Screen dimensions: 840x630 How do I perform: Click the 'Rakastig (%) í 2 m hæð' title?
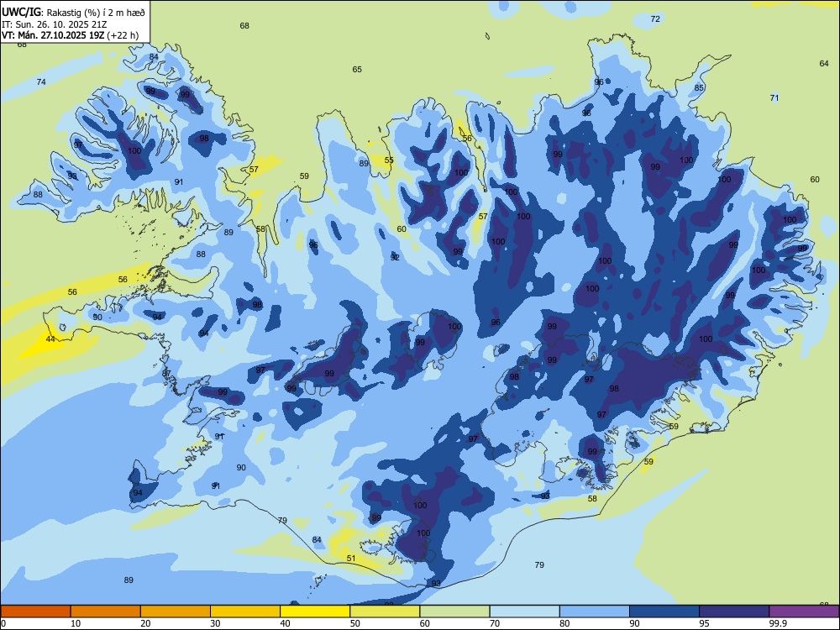97,12
